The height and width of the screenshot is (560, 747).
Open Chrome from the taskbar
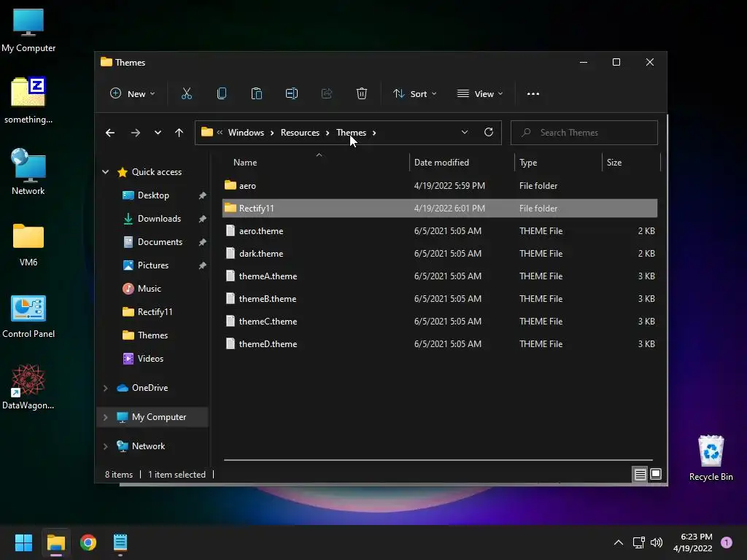(88, 542)
